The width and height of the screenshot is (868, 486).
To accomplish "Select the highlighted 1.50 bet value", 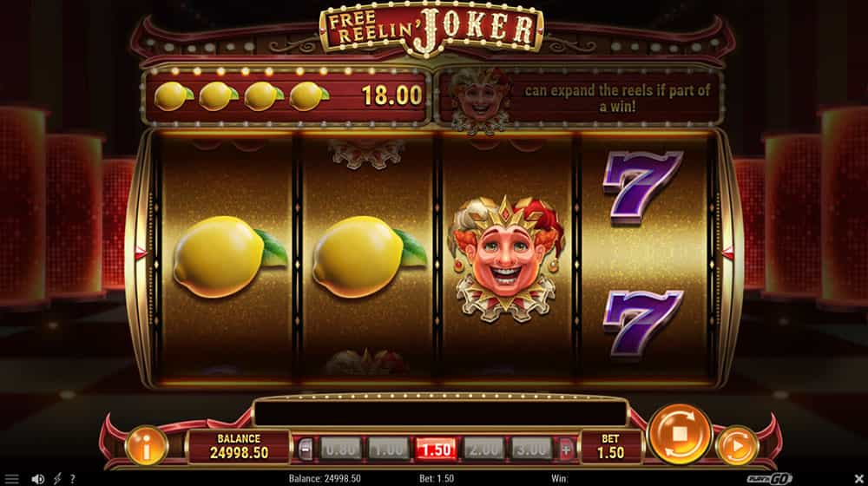I will click(x=437, y=450).
